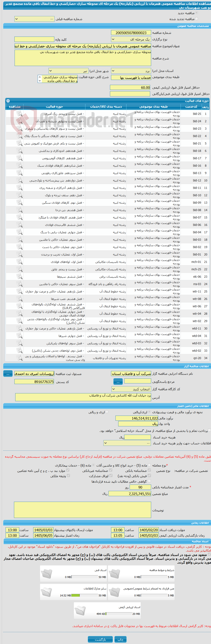Open the نوع برگزاری dropdown

[x=131, y=39]
